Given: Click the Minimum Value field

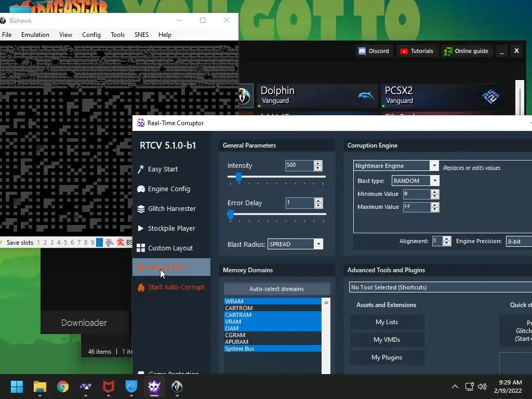Looking at the screenshot, I should point(417,194).
